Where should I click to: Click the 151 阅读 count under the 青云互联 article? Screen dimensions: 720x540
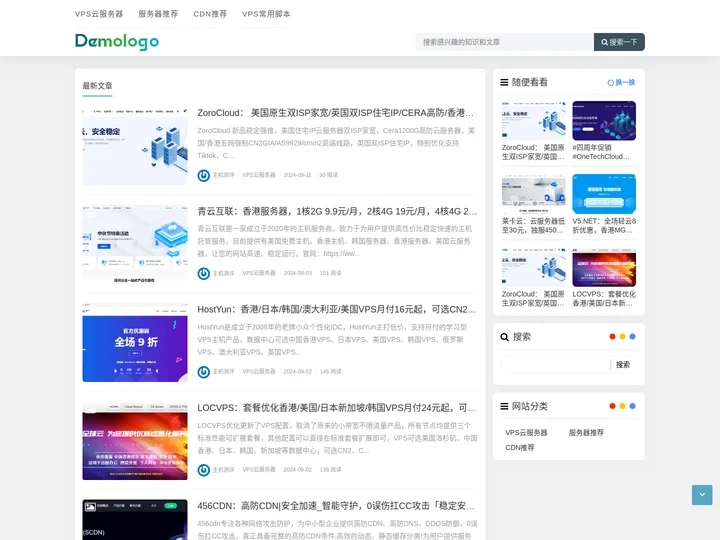click(331, 273)
